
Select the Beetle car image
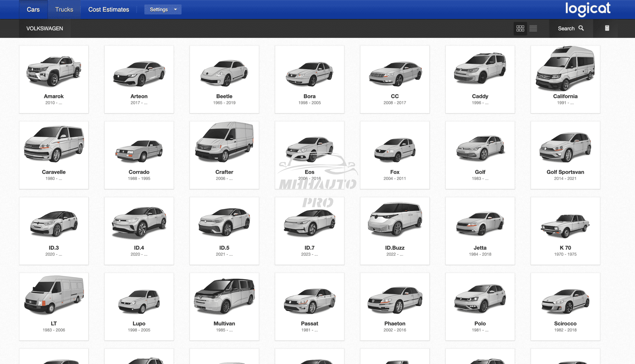tap(224, 73)
